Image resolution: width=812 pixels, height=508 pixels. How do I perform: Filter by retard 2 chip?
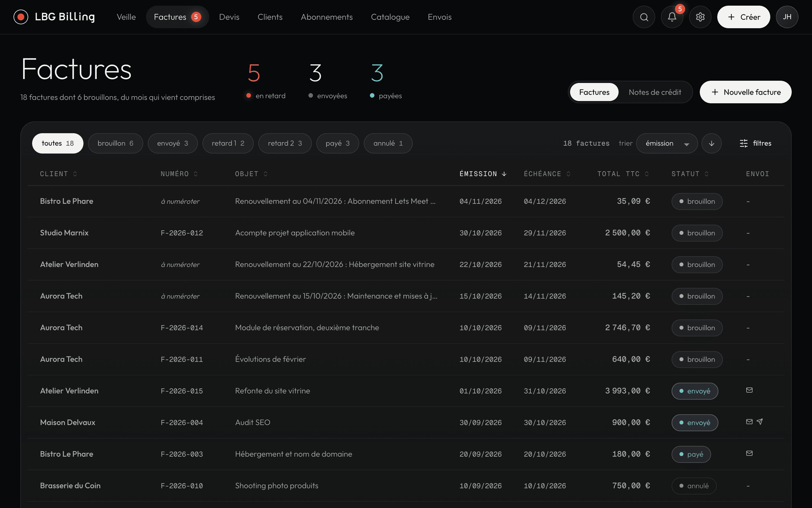tap(285, 143)
